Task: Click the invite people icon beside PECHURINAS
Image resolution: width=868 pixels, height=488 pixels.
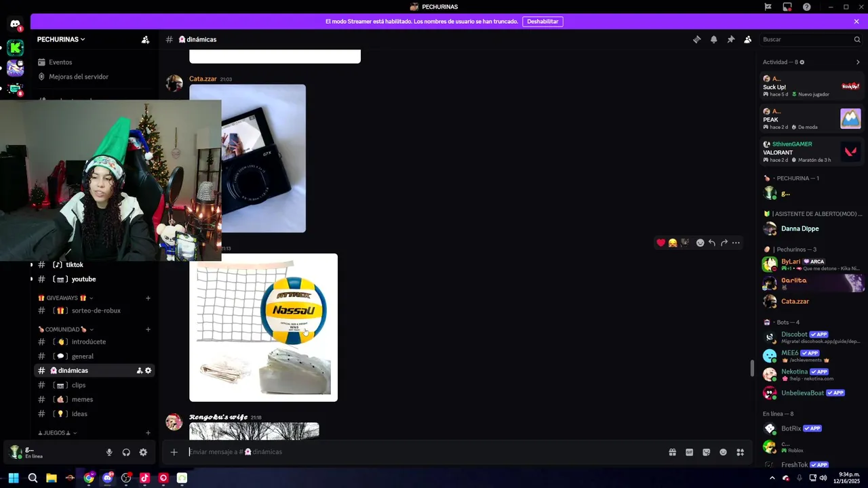Action: (x=145, y=39)
